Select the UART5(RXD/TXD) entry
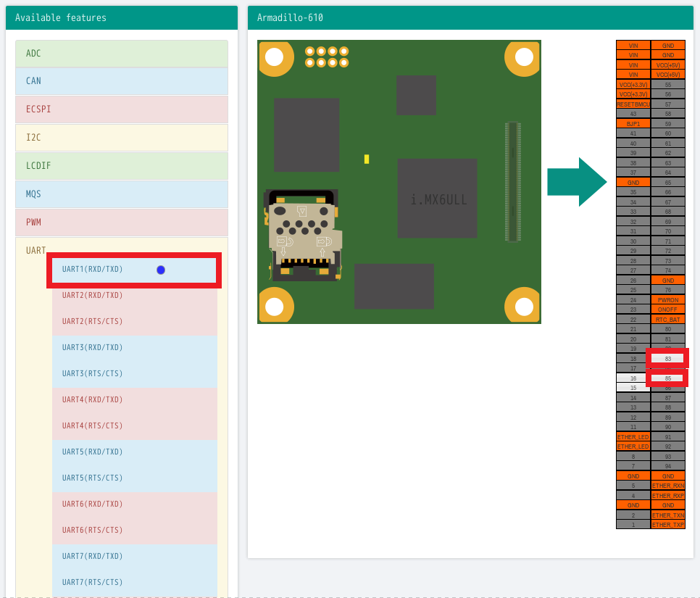700x598 pixels. point(134,452)
